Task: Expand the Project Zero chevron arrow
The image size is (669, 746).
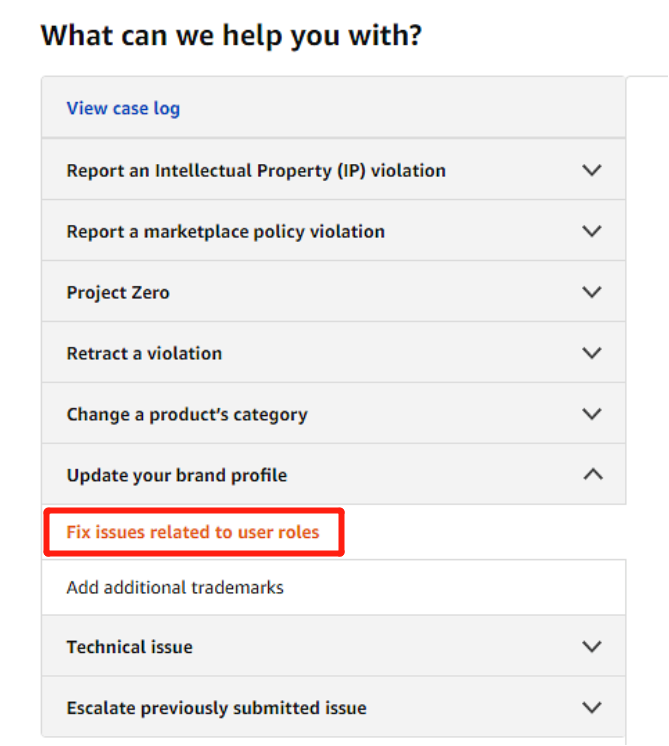Action: [592, 292]
